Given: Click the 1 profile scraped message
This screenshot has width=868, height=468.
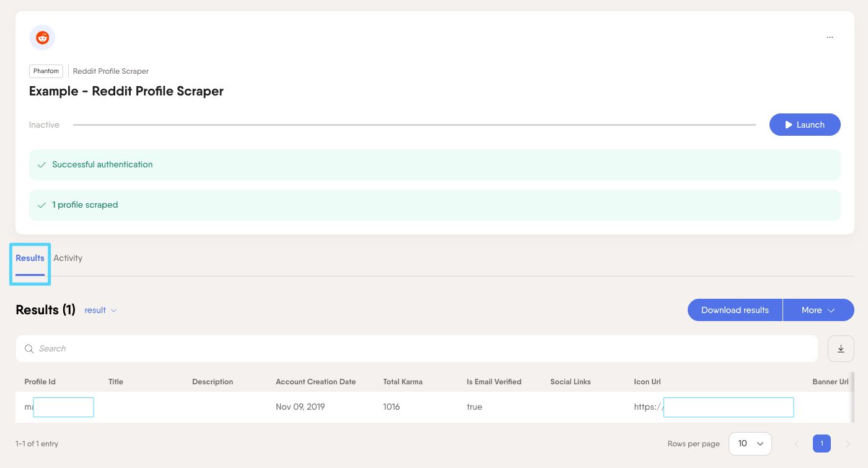Looking at the screenshot, I should (x=435, y=205).
